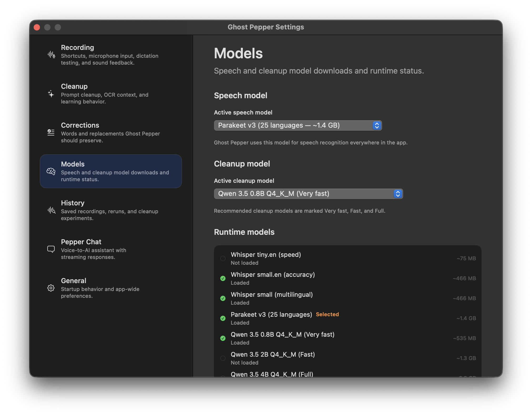Click the Qwen 3.5 4B Q4_K_M (Full) row title

(272, 374)
